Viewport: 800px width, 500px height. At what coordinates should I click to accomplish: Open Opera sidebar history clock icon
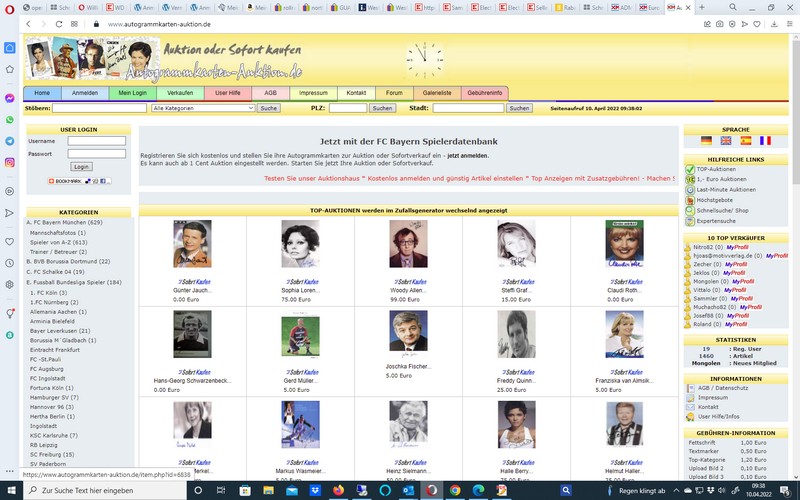click(10, 263)
